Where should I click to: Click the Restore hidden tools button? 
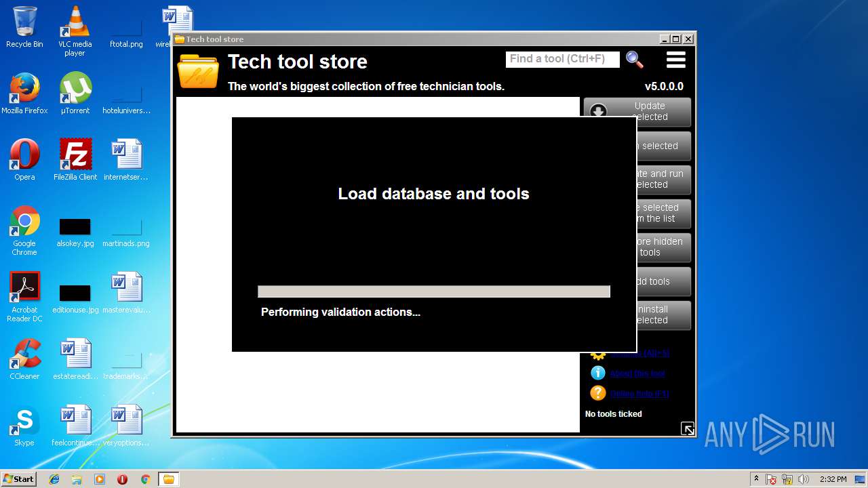(x=663, y=247)
